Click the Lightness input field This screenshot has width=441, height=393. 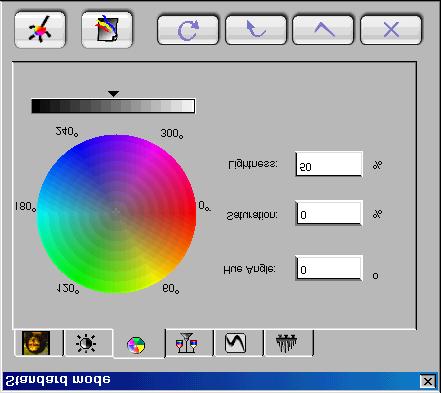[x=329, y=164]
